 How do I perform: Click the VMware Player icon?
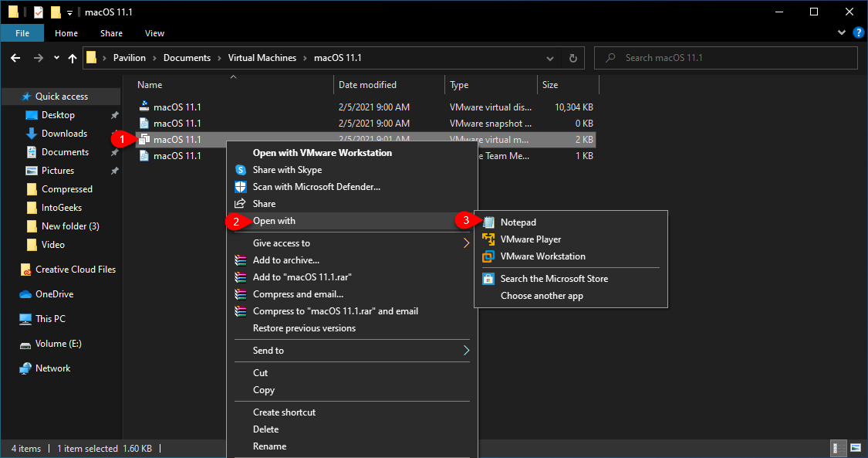click(488, 239)
